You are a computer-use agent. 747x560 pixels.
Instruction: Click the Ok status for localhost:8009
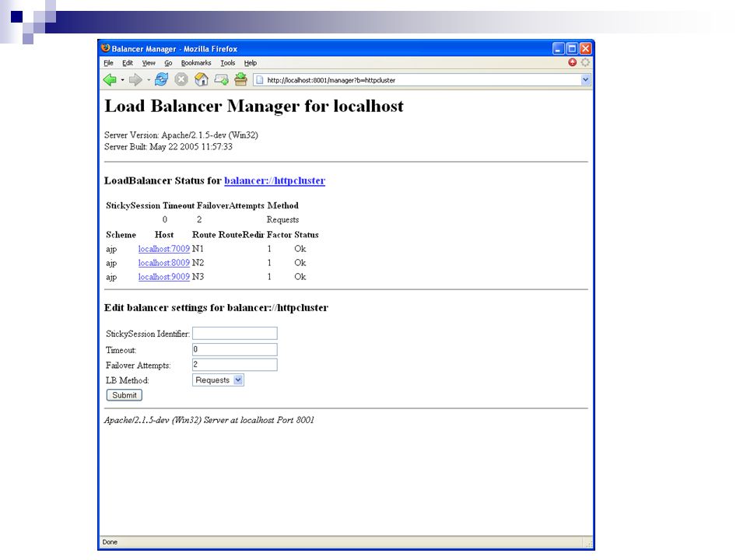300,262
